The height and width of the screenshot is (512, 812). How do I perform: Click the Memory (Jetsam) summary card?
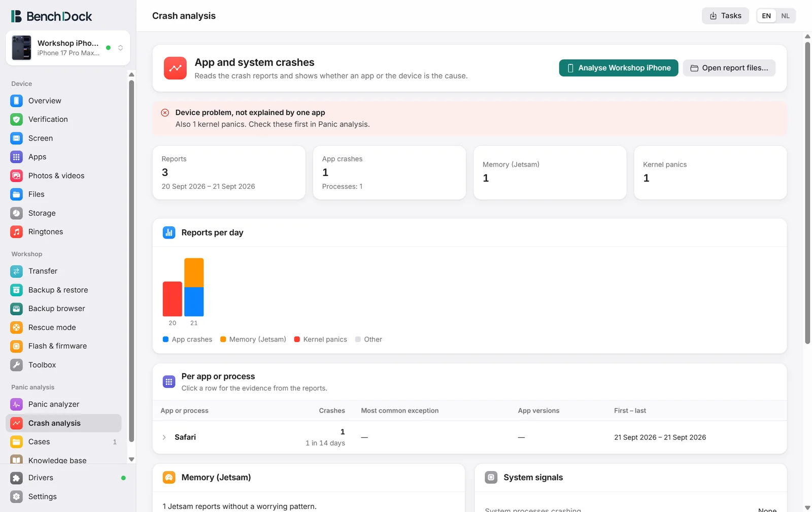(550, 173)
